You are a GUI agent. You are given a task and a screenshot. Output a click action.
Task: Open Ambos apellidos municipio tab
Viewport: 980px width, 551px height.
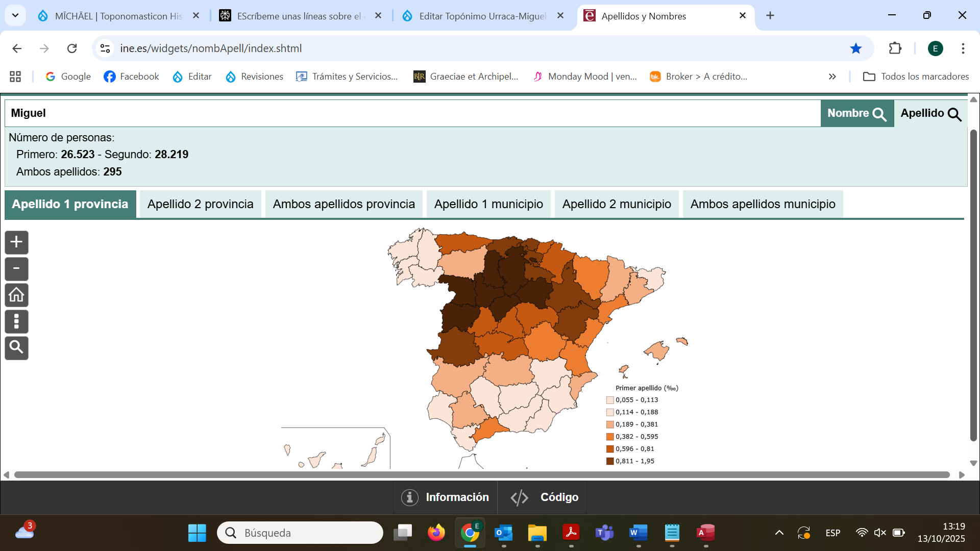tap(763, 204)
